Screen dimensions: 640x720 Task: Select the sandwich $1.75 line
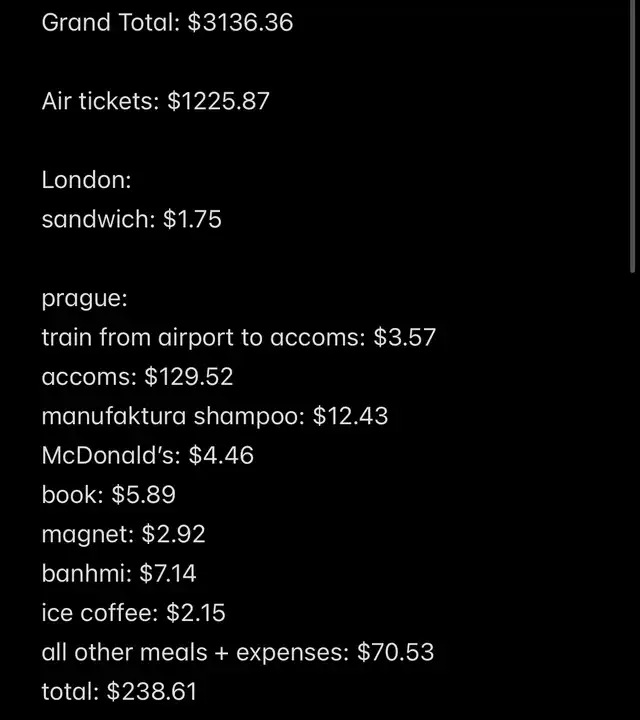(131, 219)
